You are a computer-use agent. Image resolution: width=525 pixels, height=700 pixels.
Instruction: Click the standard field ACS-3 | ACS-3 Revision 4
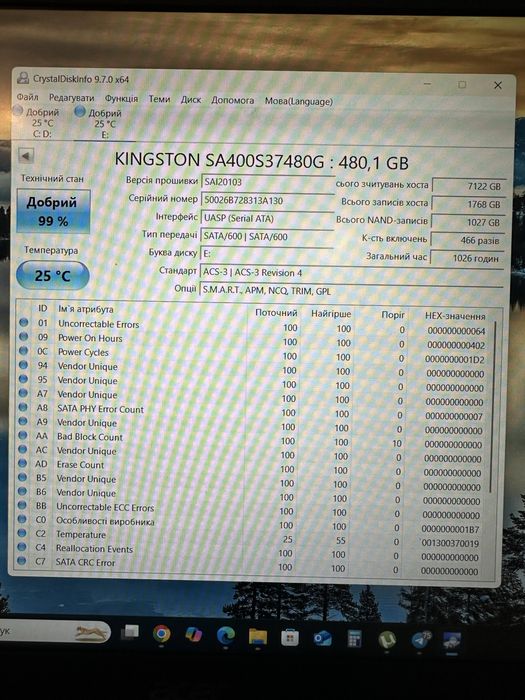coord(351,272)
